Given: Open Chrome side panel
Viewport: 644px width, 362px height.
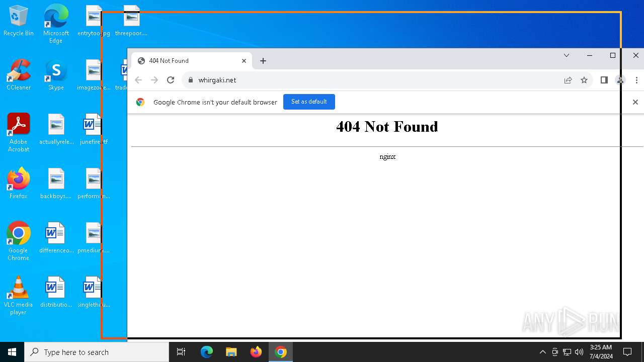Looking at the screenshot, I should click(604, 80).
